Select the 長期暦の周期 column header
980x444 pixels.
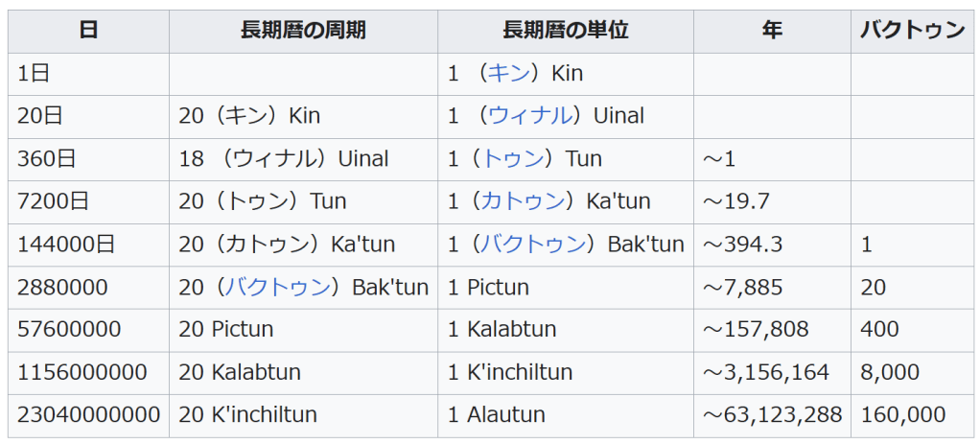point(303,31)
